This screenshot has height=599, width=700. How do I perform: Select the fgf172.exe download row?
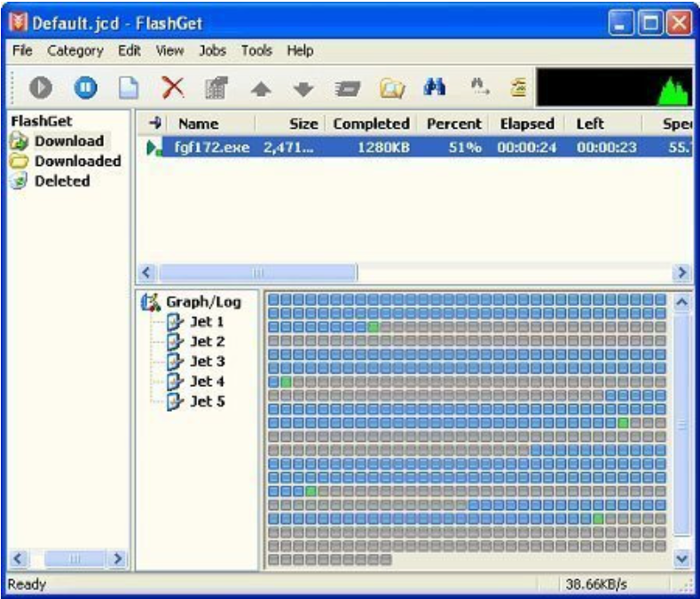pos(213,147)
